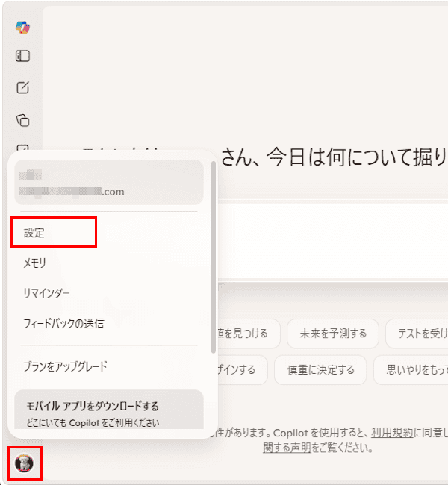Select メモリ menu item
Image resolution: width=448 pixels, height=485 pixels.
click(34, 263)
